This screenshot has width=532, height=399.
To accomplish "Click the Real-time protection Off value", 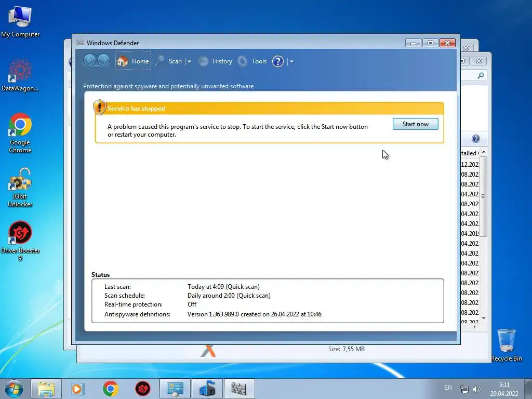I will tap(192, 304).
